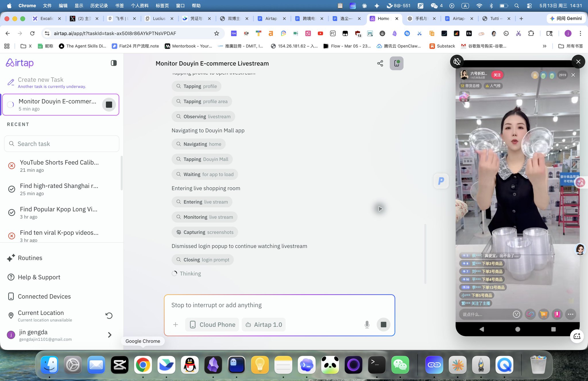This screenshot has height=381, width=588.
Task: Refresh the Current Location
Action: [x=109, y=316]
